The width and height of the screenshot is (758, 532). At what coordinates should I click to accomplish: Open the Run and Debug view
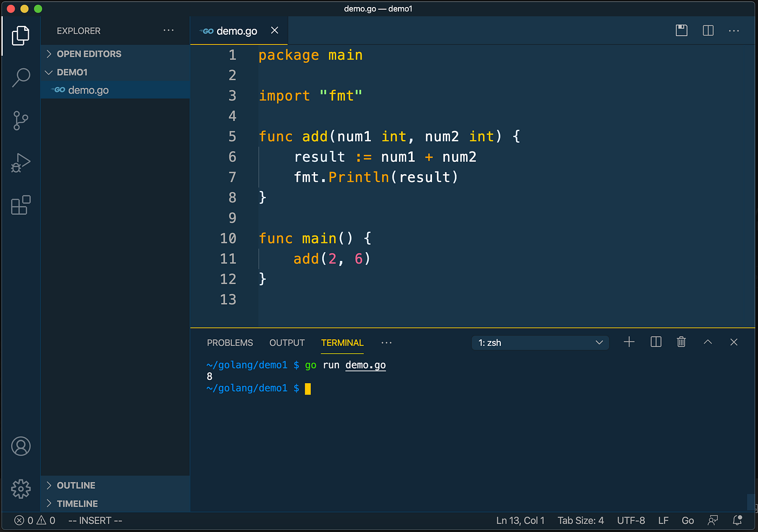click(21, 162)
